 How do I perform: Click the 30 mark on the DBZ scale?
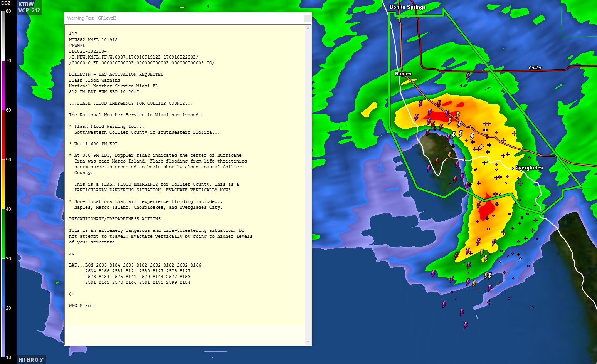click(8, 258)
